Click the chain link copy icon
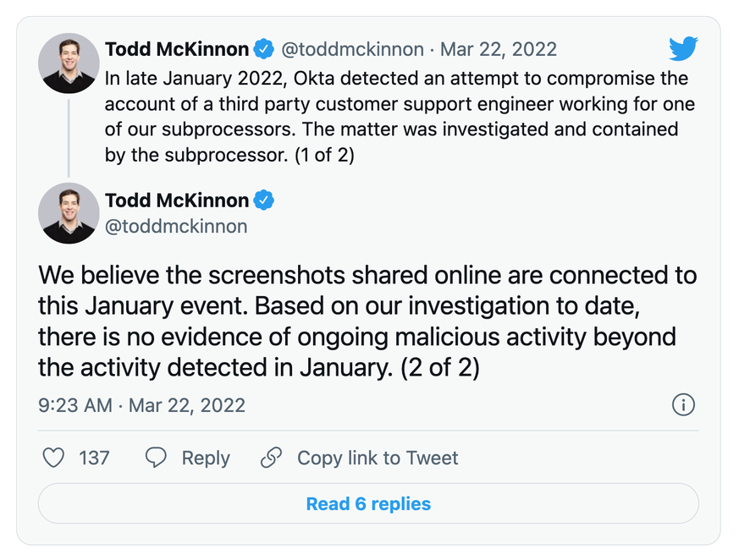This screenshot has height=560, width=739. click(271, 458)
